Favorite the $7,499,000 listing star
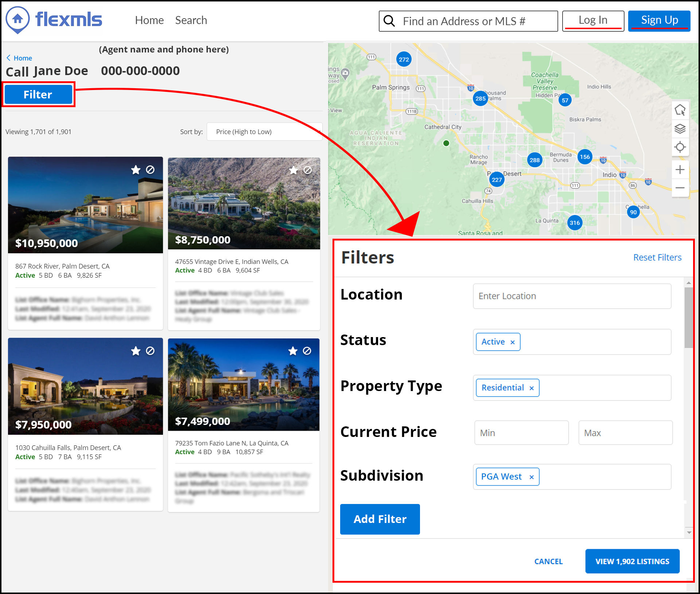Viewport: 700px width, 594px height. point(293,351)
